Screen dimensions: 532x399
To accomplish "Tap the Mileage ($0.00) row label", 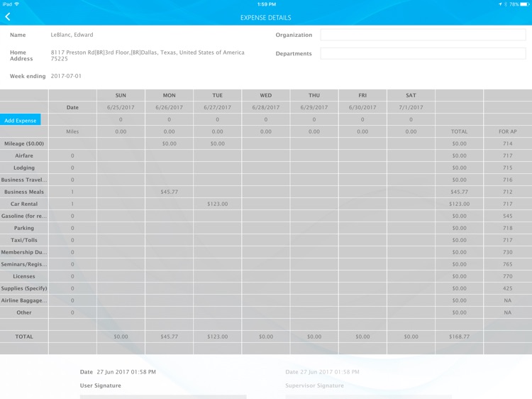I will (x=24, y=143).
